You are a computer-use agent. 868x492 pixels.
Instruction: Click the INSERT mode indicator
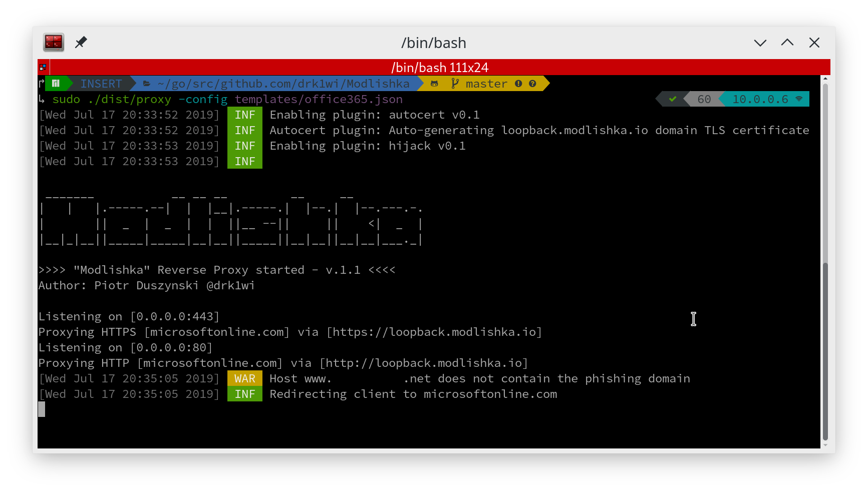(x=101, y=84)
